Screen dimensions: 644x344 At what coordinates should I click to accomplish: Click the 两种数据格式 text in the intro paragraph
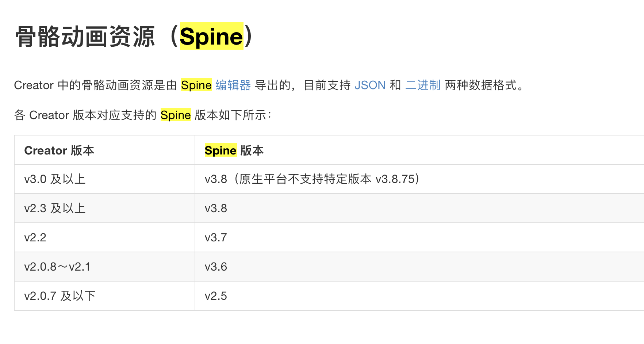coord(480,85)
